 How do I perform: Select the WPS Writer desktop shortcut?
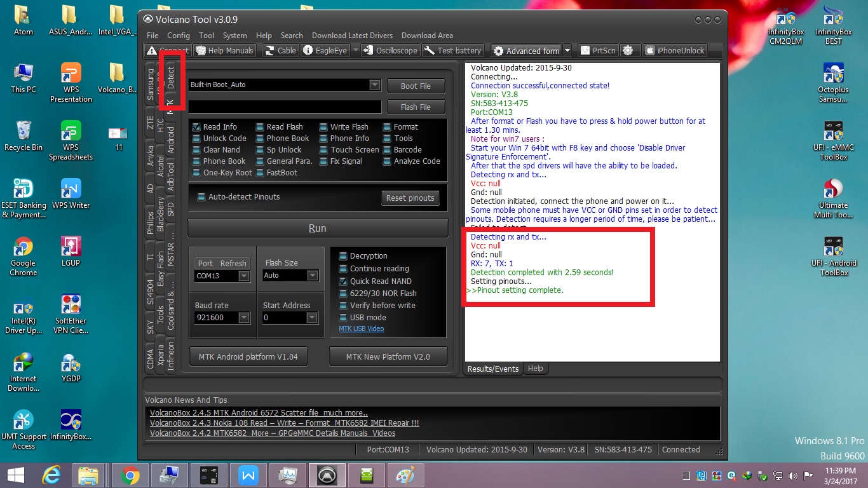tap(71, 194)
